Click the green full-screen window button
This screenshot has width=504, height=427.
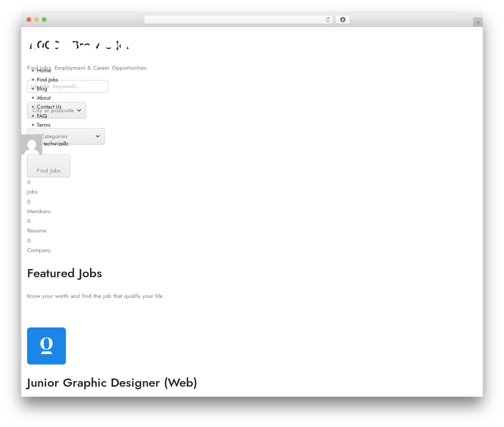click(44, 20)
